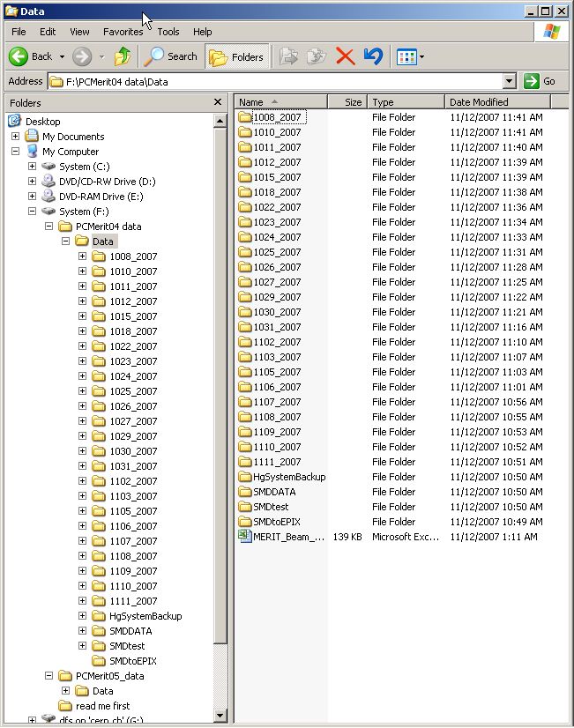Screen dimensions: 574x728
Task: Select the 1008_2007 folder icon in list
Action: 245,117
